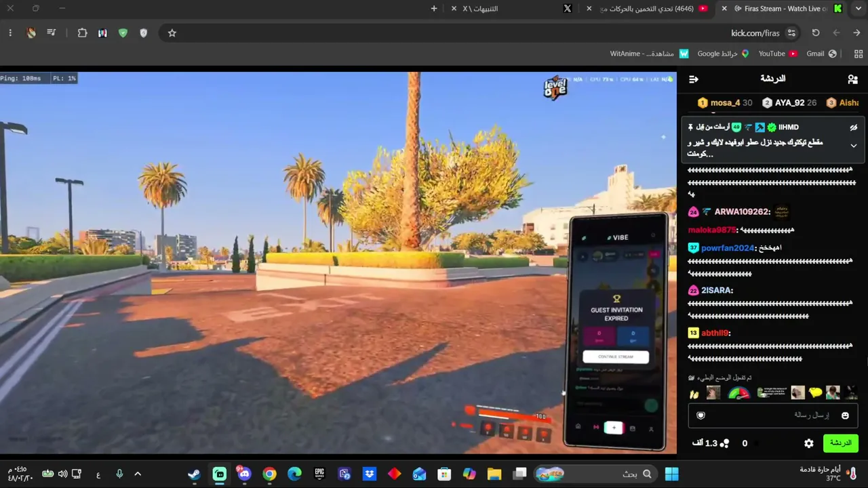Click the kick.com/firas address bar
Screen dimensions: 868x488
481,33
